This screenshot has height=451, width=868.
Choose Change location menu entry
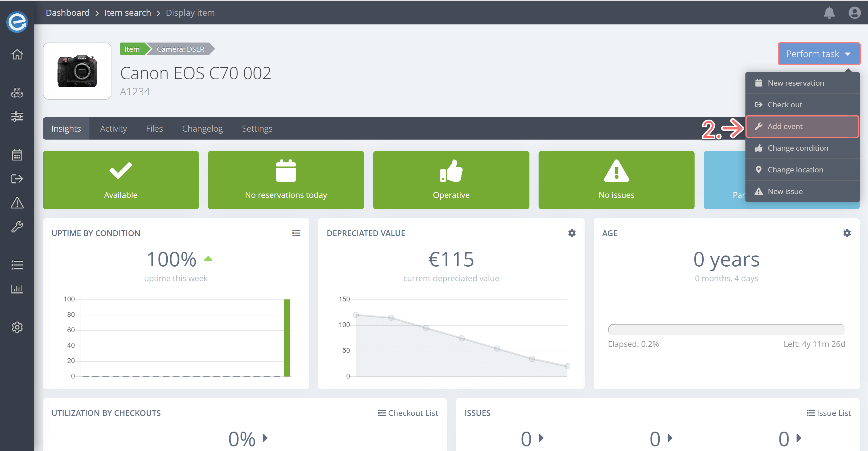click(x=802, y=170)
